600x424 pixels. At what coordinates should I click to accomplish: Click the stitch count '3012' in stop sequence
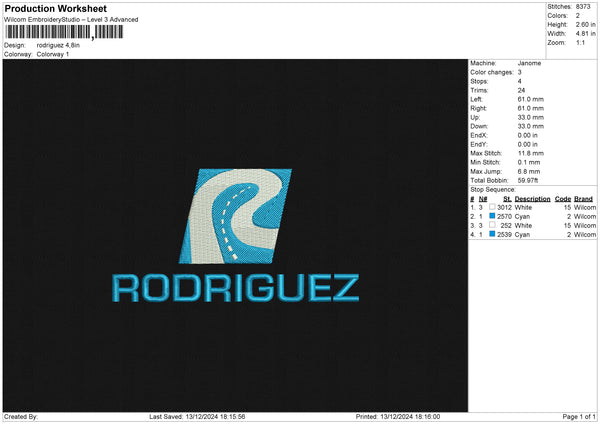tap(504, 207)
